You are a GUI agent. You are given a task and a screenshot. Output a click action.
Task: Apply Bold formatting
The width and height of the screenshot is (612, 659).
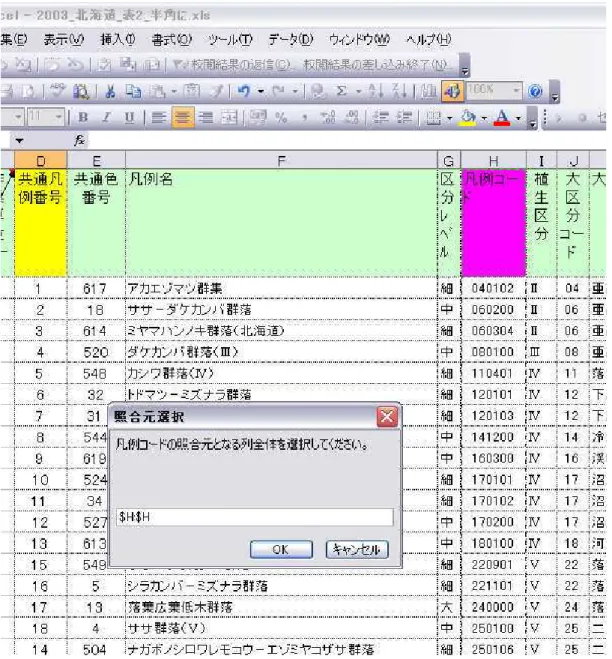[x=83, y=118]
